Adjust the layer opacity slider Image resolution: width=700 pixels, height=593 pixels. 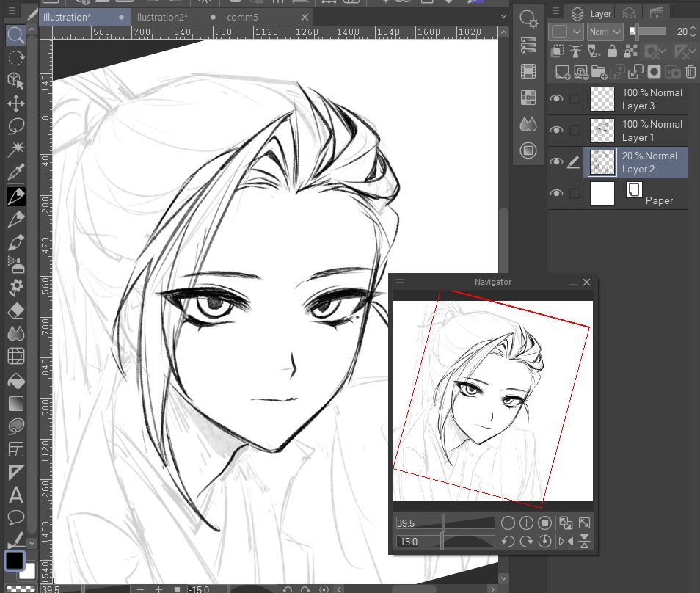(x=648, y=32)
